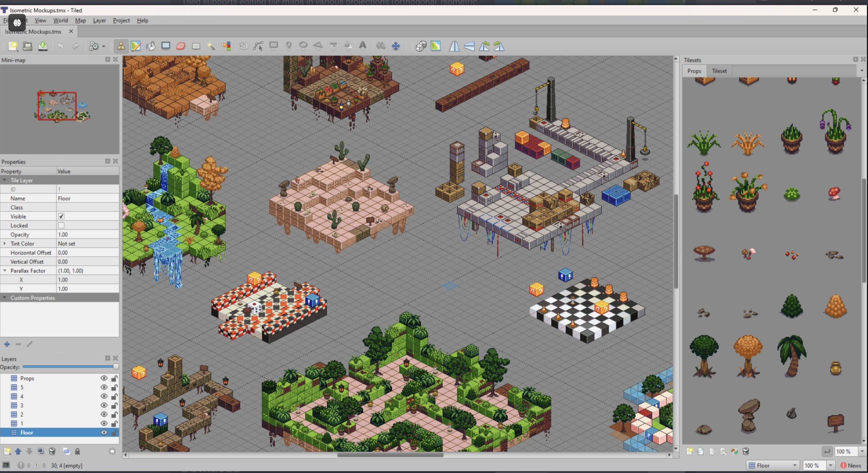
Task: Click the New file toolbar icon
Action: click(x=13, y=46)
